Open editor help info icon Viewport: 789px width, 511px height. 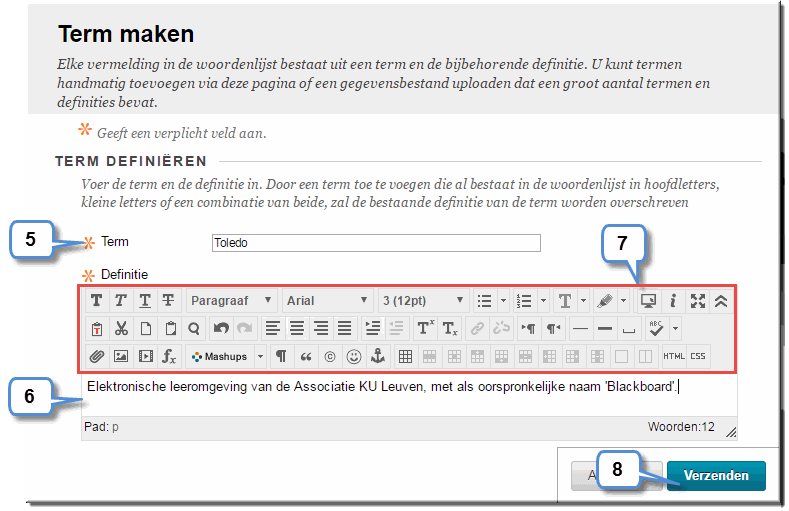tap(673, 301)
